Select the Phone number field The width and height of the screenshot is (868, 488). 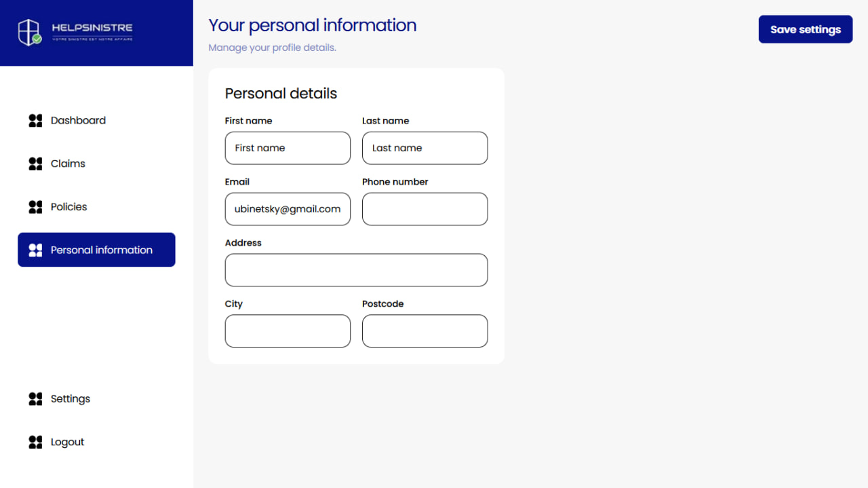[425, 209]
